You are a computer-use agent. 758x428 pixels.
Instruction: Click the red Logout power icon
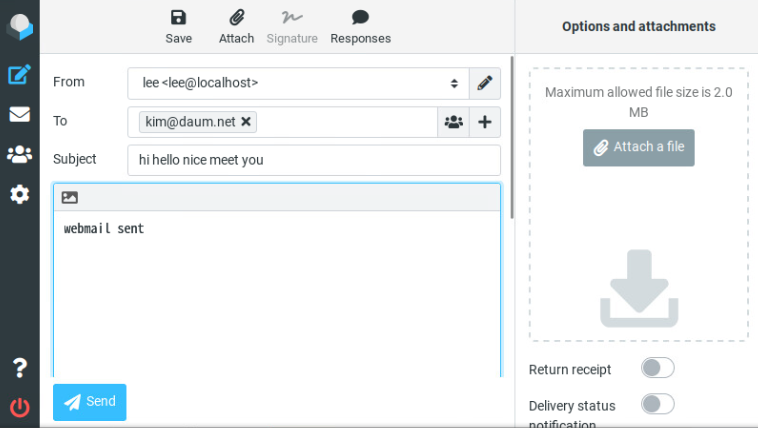(x=19, y=407)
